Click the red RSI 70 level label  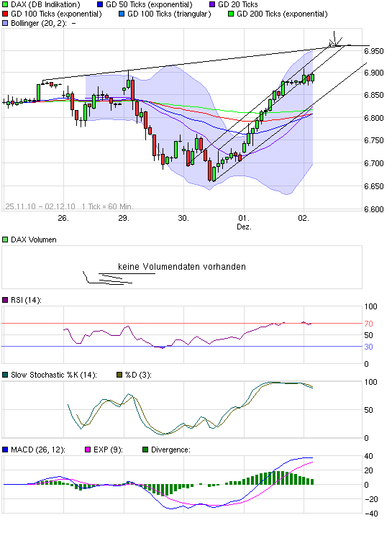point(369,324)
